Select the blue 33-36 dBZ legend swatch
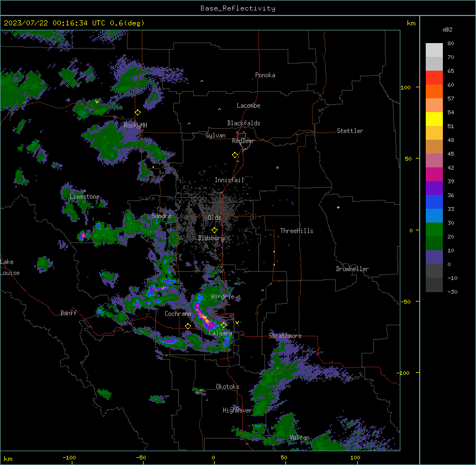Screen dimensions: 476x465 point(434,202)
